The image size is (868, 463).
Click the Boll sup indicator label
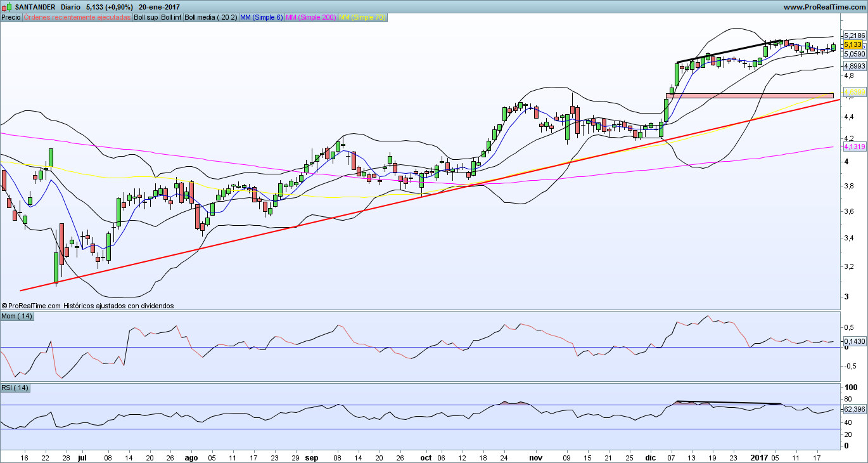click(x=146, y=17)
